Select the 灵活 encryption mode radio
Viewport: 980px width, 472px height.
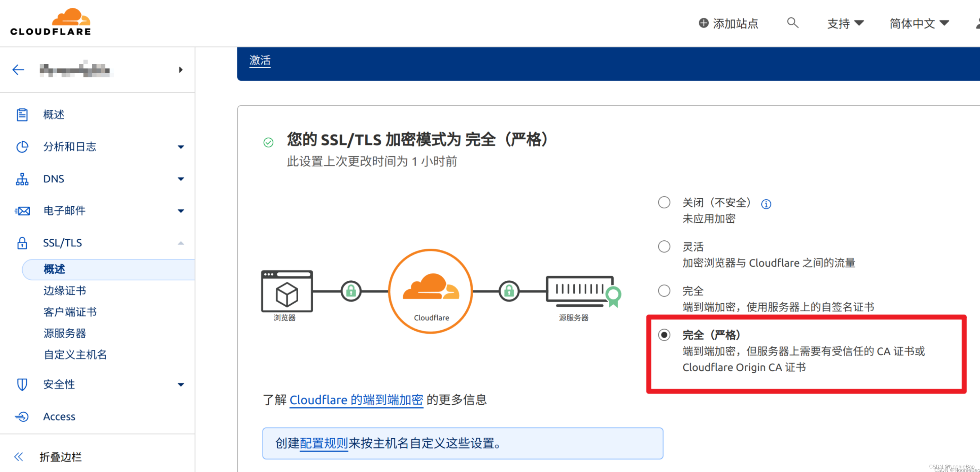[664, 246]
